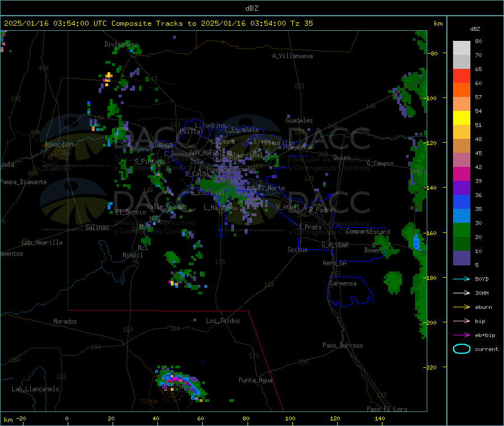Viewport: 504px width, 426px height.
Task: Click the G_ALVEAR map label
Action: coord(335,245)
